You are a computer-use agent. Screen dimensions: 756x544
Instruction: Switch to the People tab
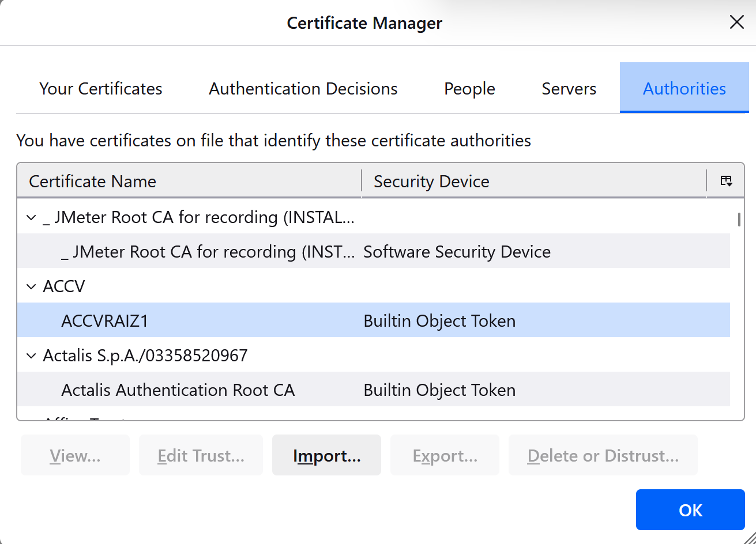coord(469,89)
